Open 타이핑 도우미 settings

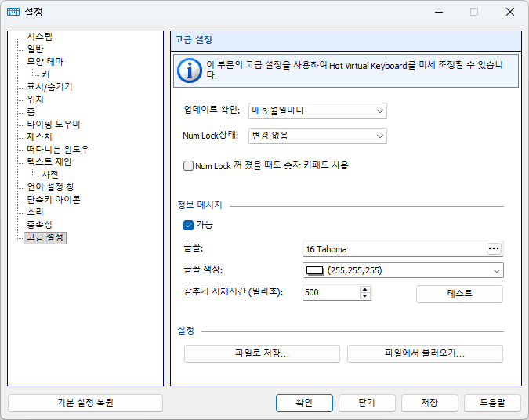(x=53, y=125)
